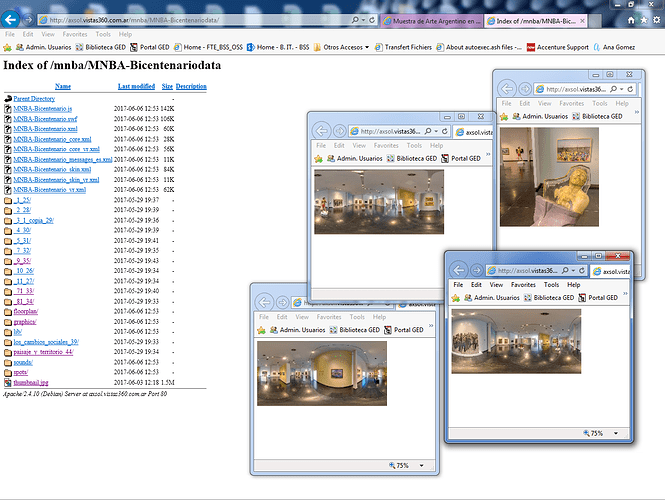665x500 pixels.
Task: Click the zoom magnifier icon next to 75% in the active popup
Action: (586, 433)
